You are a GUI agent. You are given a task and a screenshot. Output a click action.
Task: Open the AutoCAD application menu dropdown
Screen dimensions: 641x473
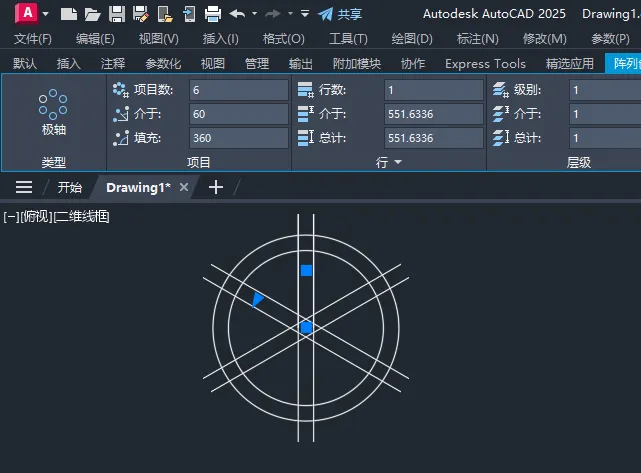[45, 14]
